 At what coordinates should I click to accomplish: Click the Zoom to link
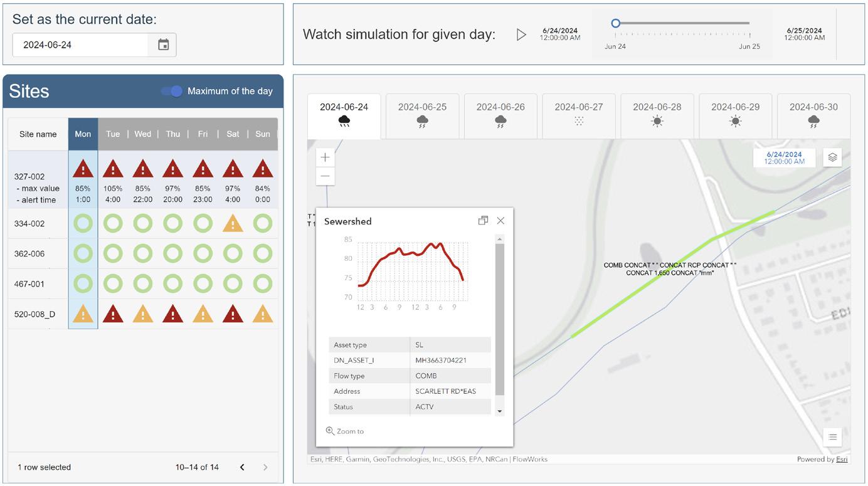point(345,431)
